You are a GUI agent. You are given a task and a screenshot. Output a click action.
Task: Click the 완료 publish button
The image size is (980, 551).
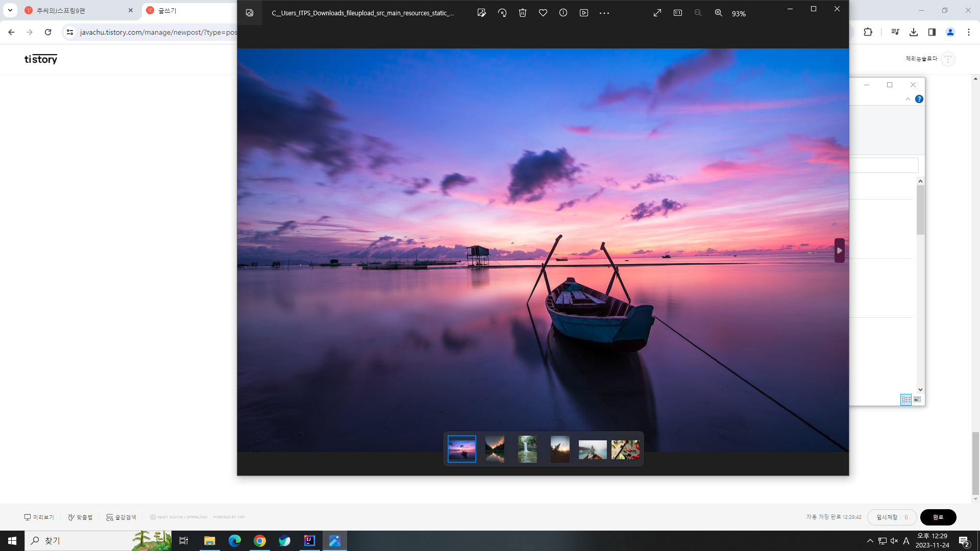938,517
